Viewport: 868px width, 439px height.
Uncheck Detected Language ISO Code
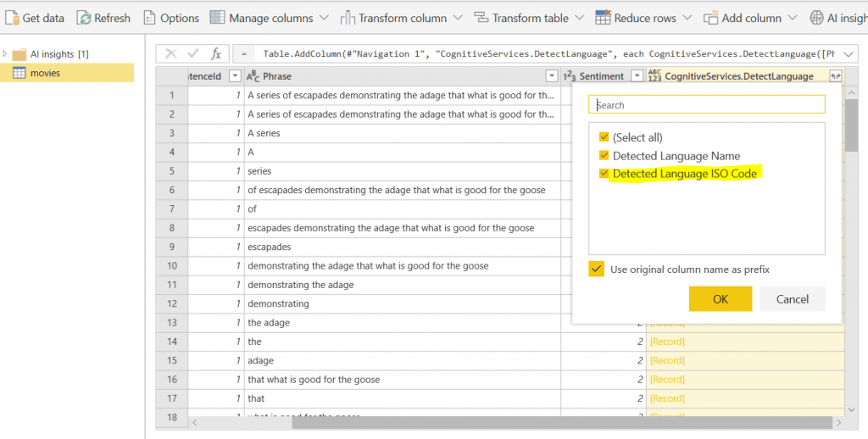(x=604, y=173)
